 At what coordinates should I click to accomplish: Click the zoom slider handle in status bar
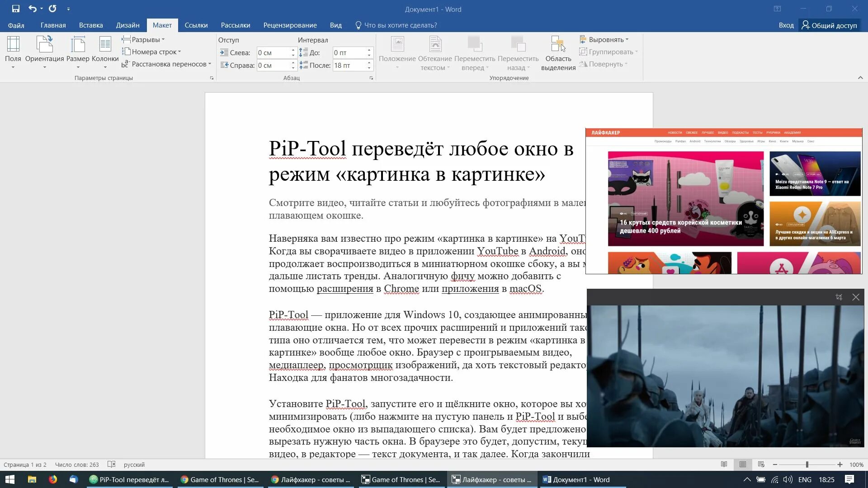click(x=807, y=465)
